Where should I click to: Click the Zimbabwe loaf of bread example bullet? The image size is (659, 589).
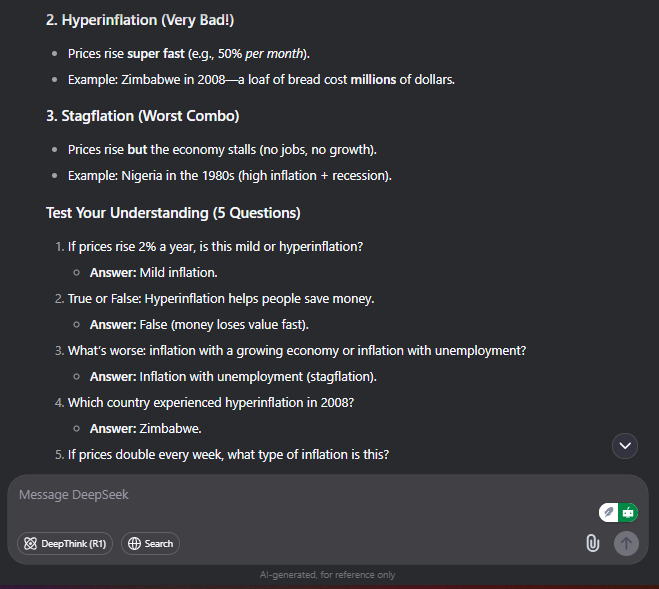coord(261,79)
